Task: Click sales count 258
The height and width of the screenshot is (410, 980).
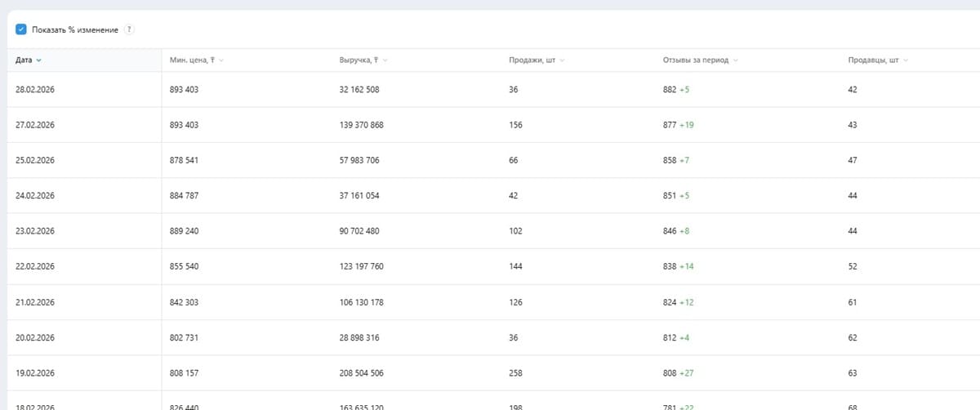Action: [515, 373]
